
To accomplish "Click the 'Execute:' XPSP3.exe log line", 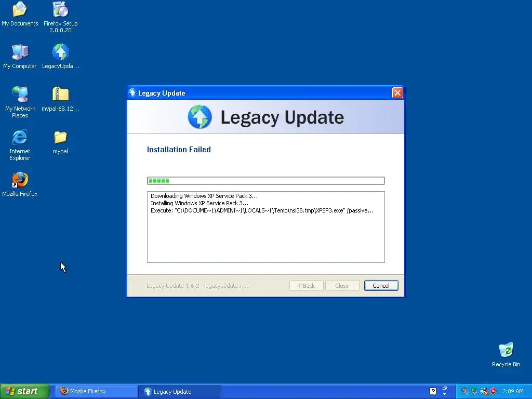I will tap(262, 211).
